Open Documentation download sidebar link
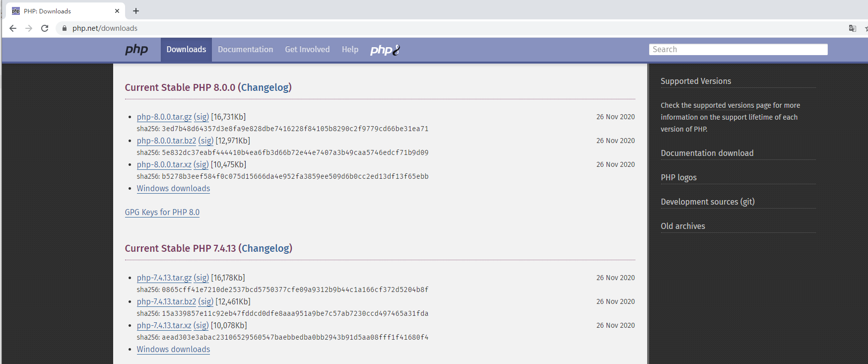The image size is (868, 364). pyautogui.click(x=707, y=153)
